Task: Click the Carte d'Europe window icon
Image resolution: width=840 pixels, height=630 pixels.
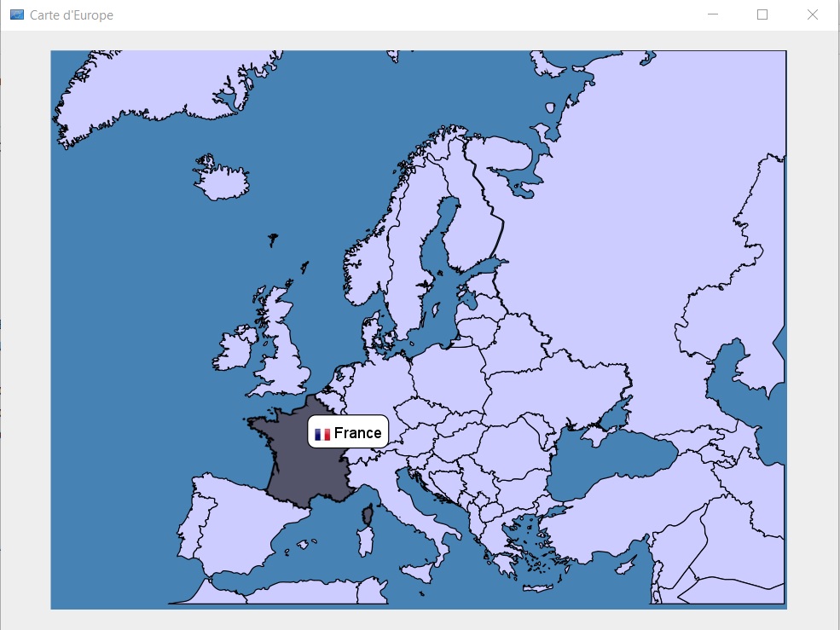Action: coord(16,15)
